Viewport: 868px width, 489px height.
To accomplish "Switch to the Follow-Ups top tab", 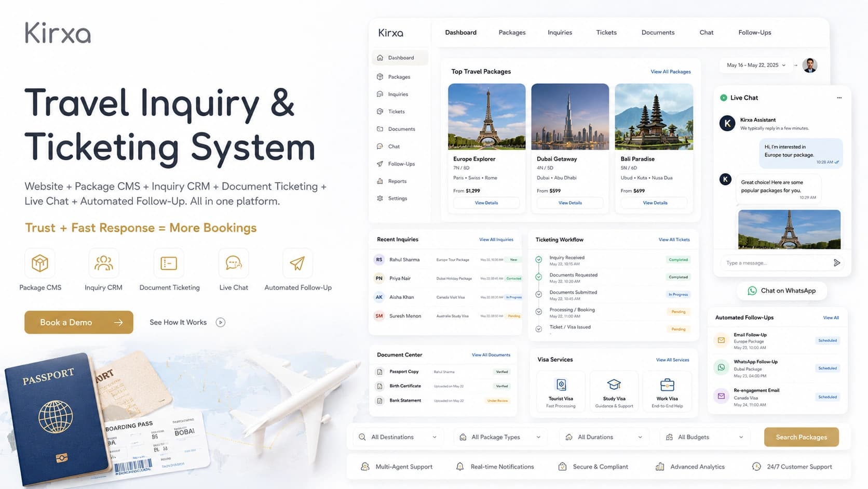I will coord(754,32).
